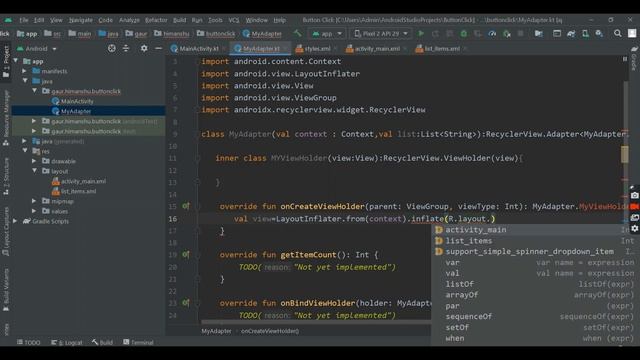Collapse the java folder node
The height and width of the screenshot is (360, 640).
[25, 81]
